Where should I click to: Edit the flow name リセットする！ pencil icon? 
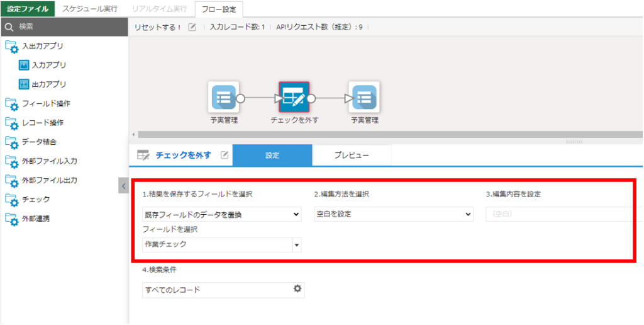(192, 27)
